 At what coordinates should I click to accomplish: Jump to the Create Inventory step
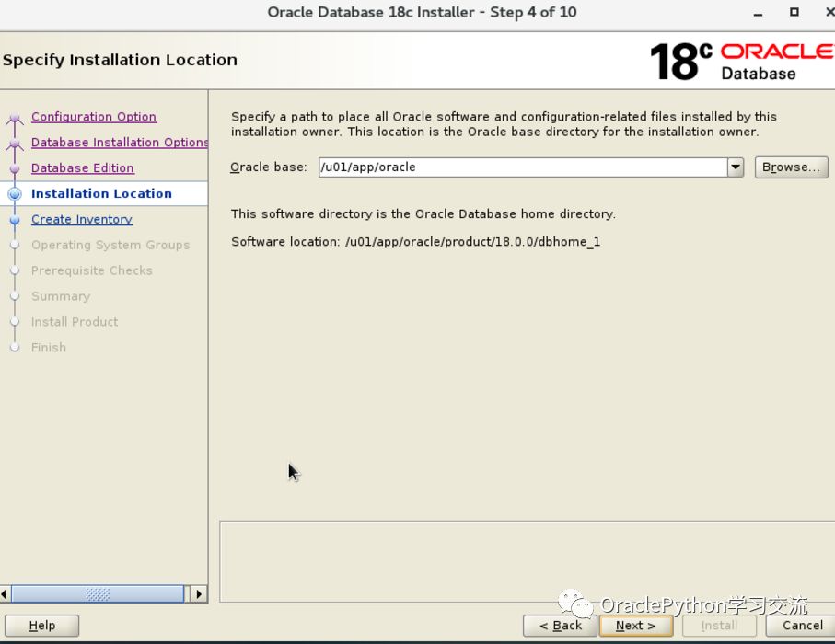[x=82, y=219]
